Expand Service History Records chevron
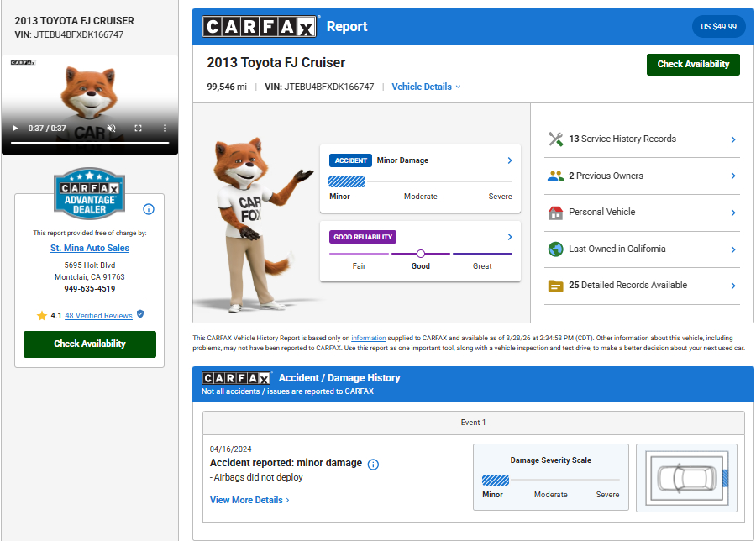756x541 pixels. 732,139
